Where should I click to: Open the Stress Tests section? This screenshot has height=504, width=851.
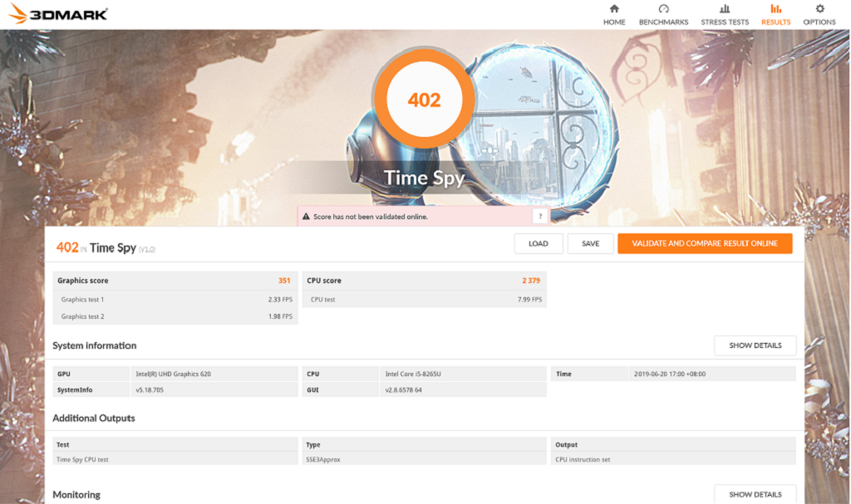click(x=725, y=15)
